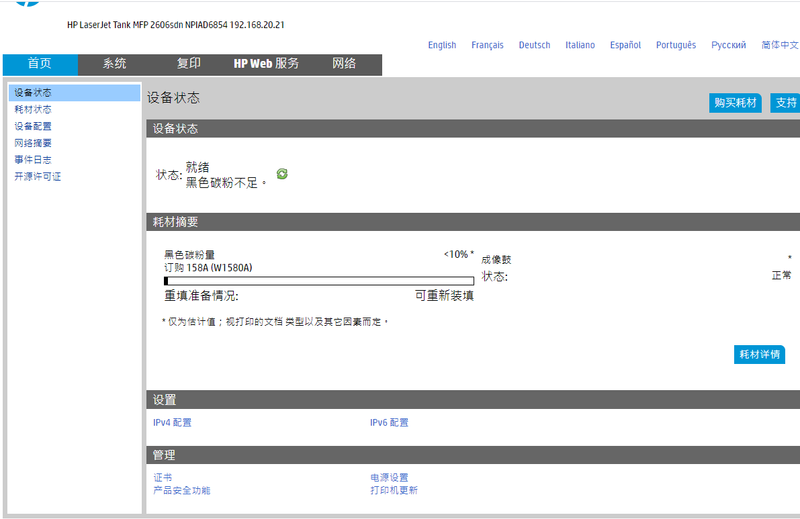Click the black toner level bar
The height and width of the screenshot is (519, 800).
(319, 281)
